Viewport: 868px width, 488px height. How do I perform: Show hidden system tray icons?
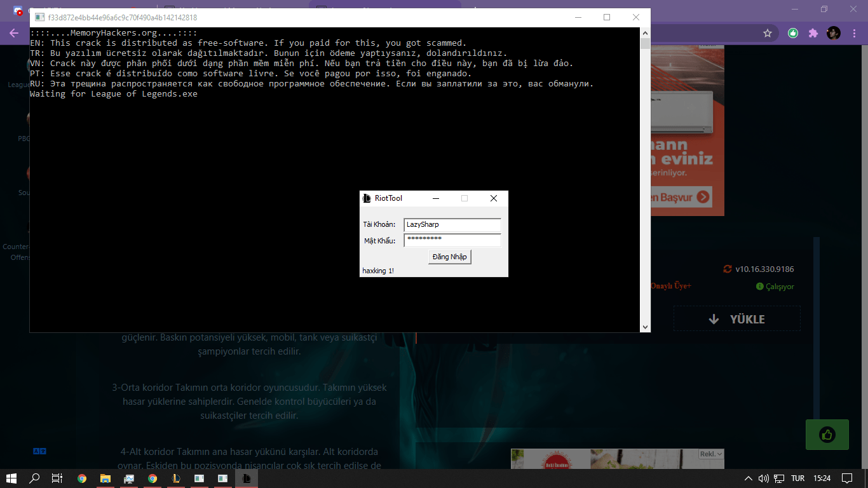pyautogui.click(x=749, y=478)
